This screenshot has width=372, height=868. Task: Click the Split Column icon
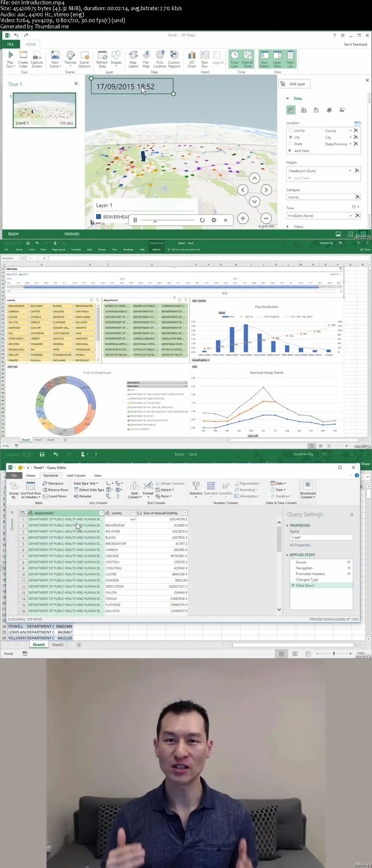(x=134, y=490)
